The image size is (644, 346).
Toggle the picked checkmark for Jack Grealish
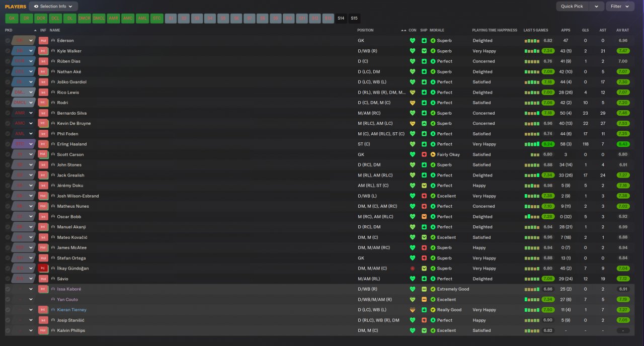point(8,175)
